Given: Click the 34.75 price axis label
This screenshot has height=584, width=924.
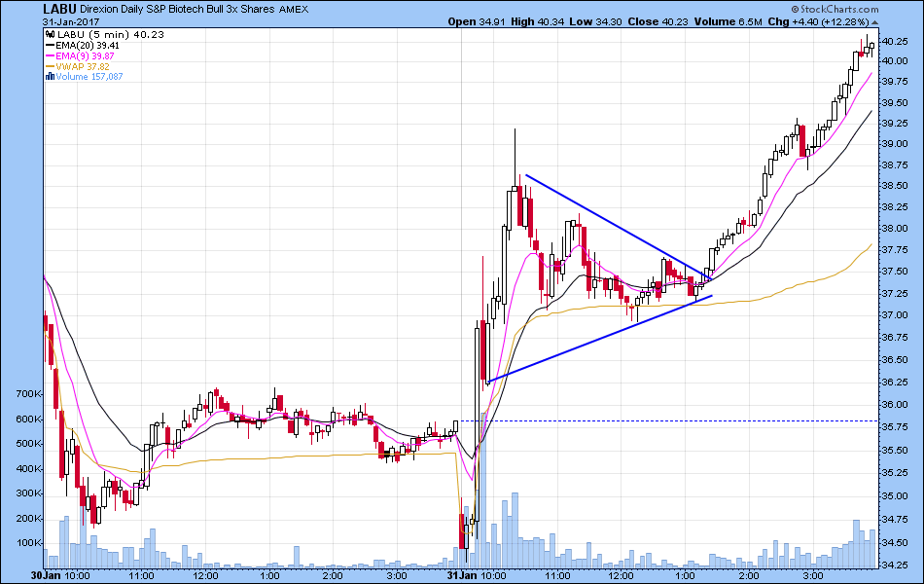Looking at the screenshot, I should coord(894,519).
